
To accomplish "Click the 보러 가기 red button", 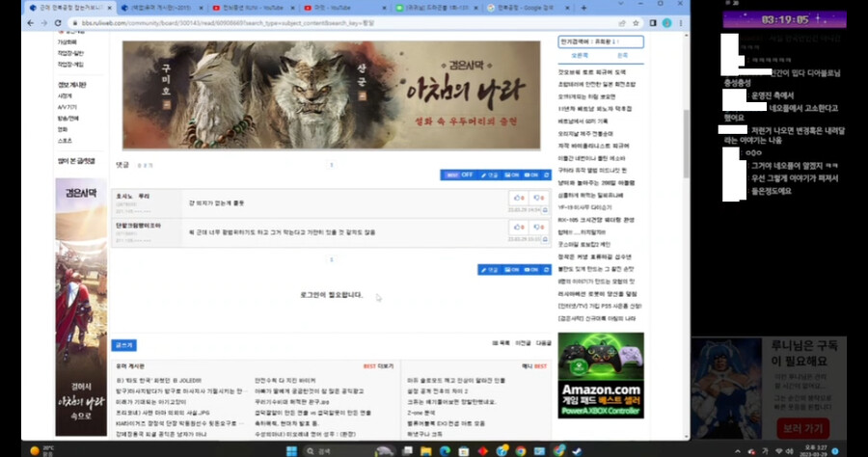I will click(x=802, y=428).
